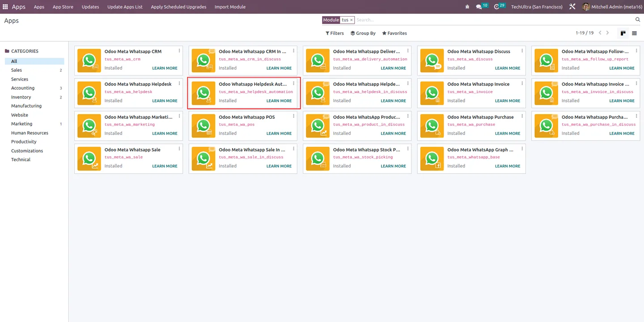Click in the search input field

pos(494,20)
